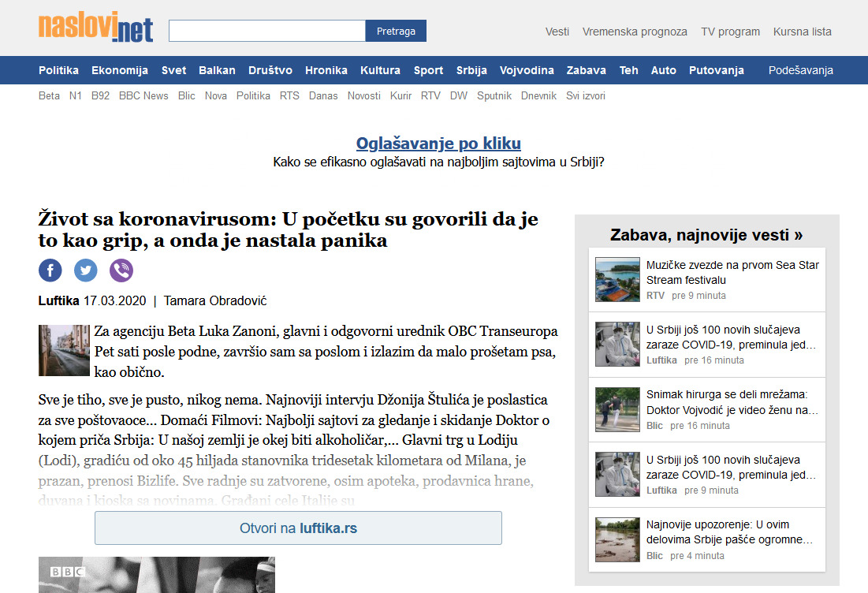Open Putovanja category

coord(717,70)
